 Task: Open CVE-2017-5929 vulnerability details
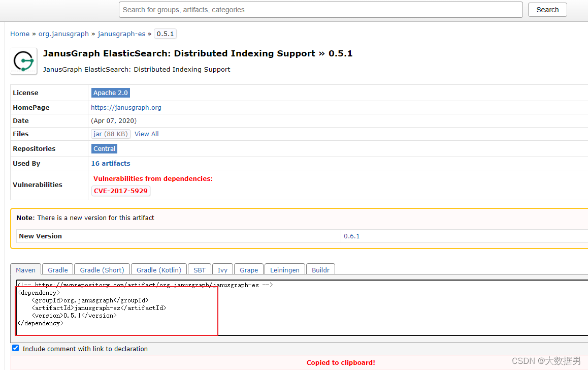point(121,191)
